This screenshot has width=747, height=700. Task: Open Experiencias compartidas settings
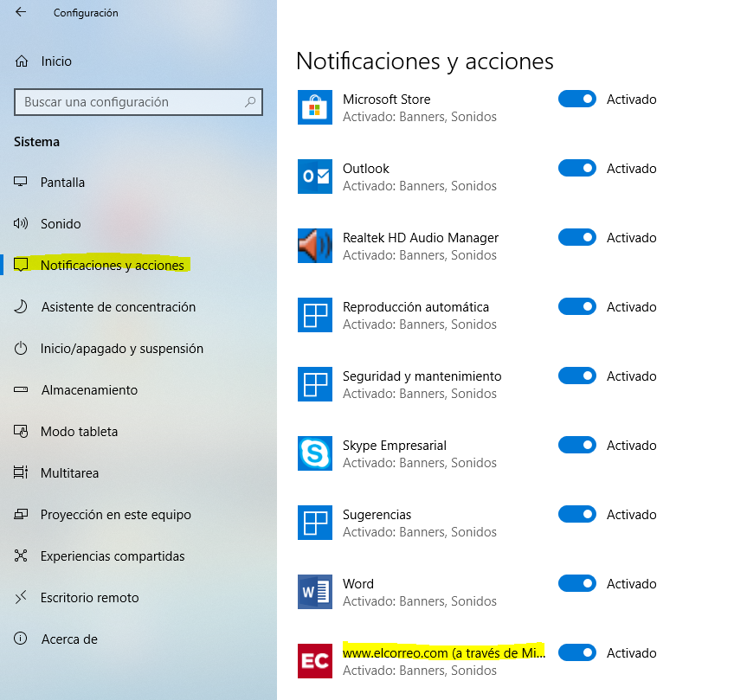click(x=113, y=556)
